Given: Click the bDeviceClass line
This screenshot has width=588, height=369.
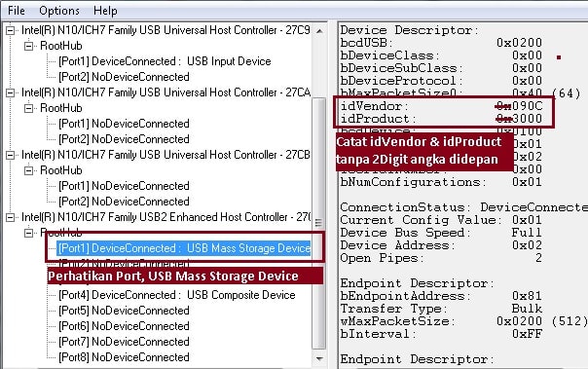Looking at the screenshot, I should pos(441,55).
